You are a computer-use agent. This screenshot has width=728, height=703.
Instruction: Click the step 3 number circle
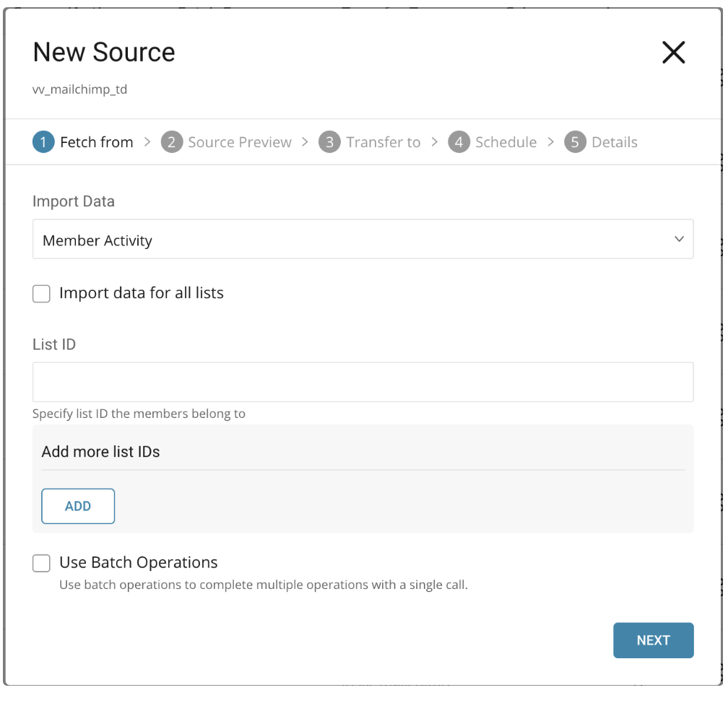pyautogui.click(x=329, y=142)
